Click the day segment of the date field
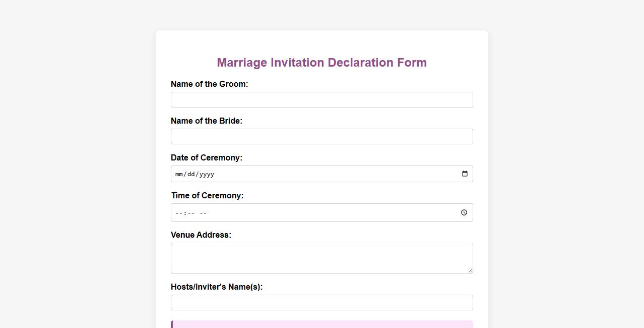Viewport: 644px width, 328px height. point(192,174)
